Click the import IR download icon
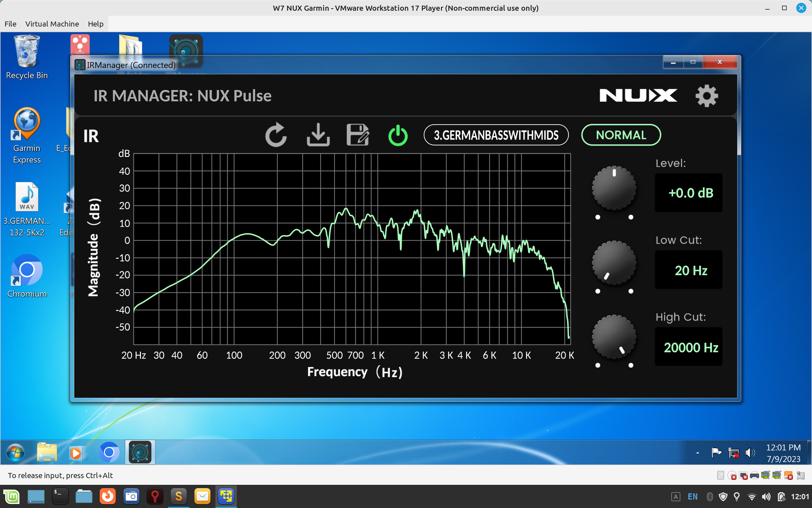 (x=318, y=135)
